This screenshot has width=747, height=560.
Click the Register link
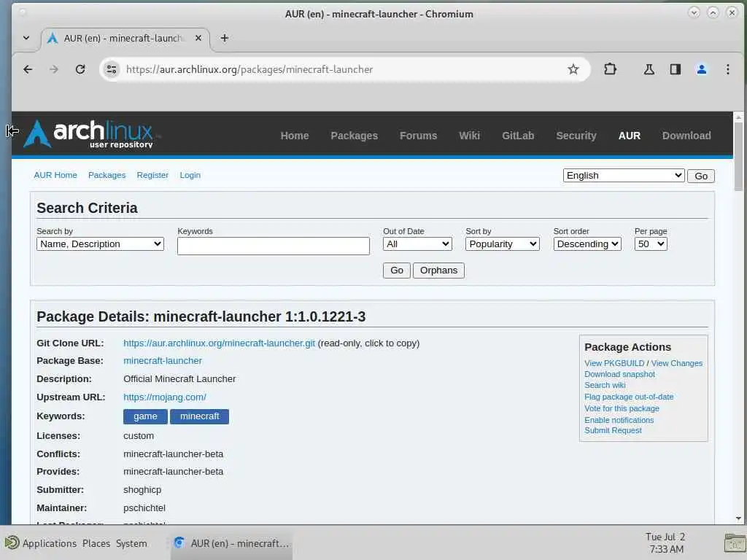(x=152, y=175)
